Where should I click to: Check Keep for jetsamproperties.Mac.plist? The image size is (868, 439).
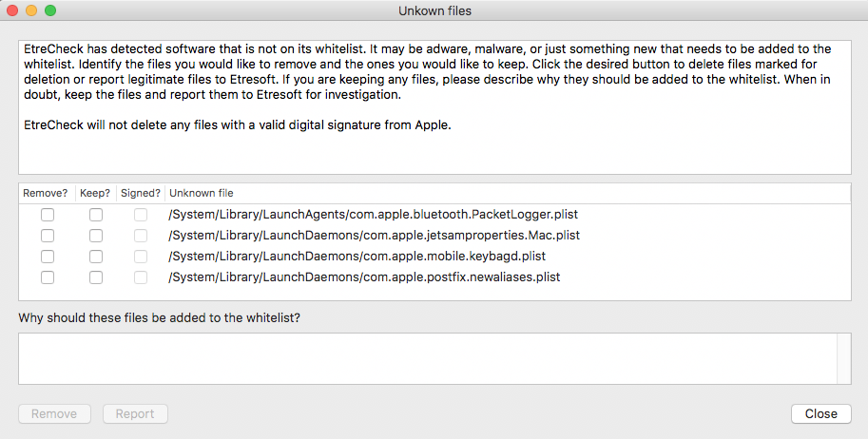[96, 236]
